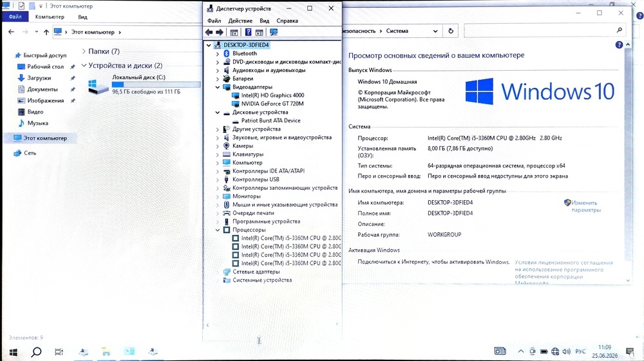The width and height of the screenshot is (644, 361).
Task: Open the Действие menu in Device Manager
Action: [240, 21]
